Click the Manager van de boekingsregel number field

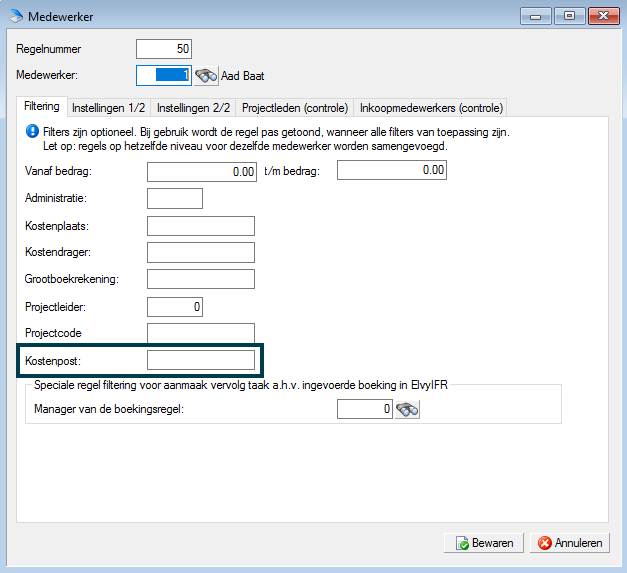pyautogui.click(x=365, y=409)
